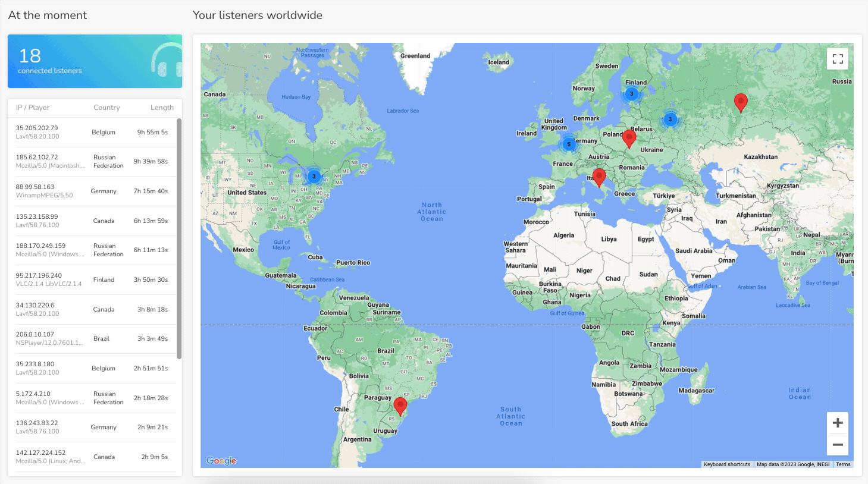Open the 3-listener cluster near Finland
Viewport: 868px width, 484px height.
tap(632, 93)
